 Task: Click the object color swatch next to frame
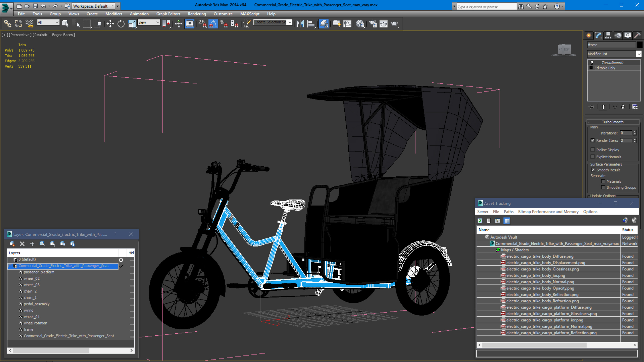coord(640,45)
